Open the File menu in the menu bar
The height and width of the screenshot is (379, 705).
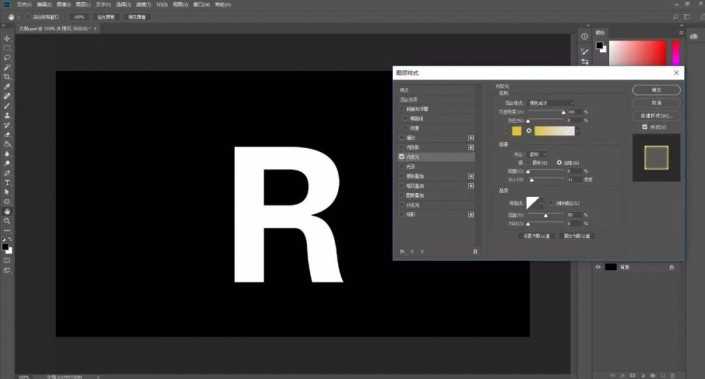[x=24, y=4]
